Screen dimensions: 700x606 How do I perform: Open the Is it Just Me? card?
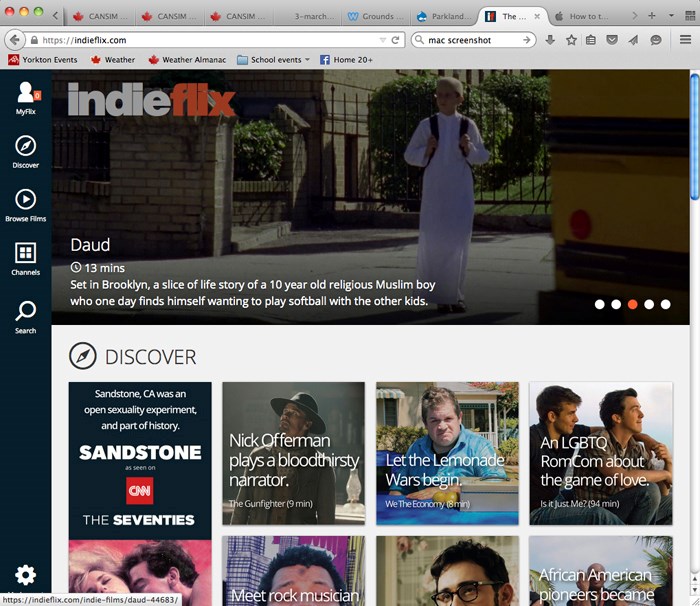[601, 453]
